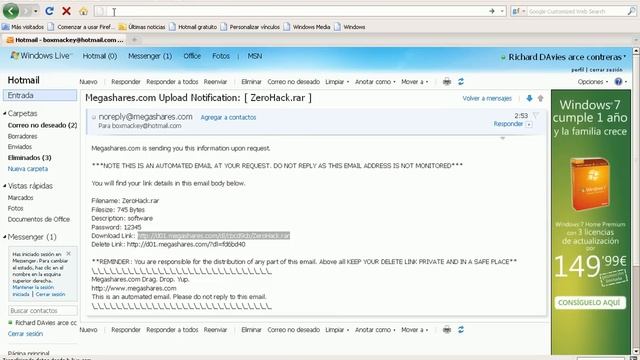Click Correo no deseado in top toolbar
Image resolution: width=640 pixels, height=360 pixels.
tap(293, 82)
